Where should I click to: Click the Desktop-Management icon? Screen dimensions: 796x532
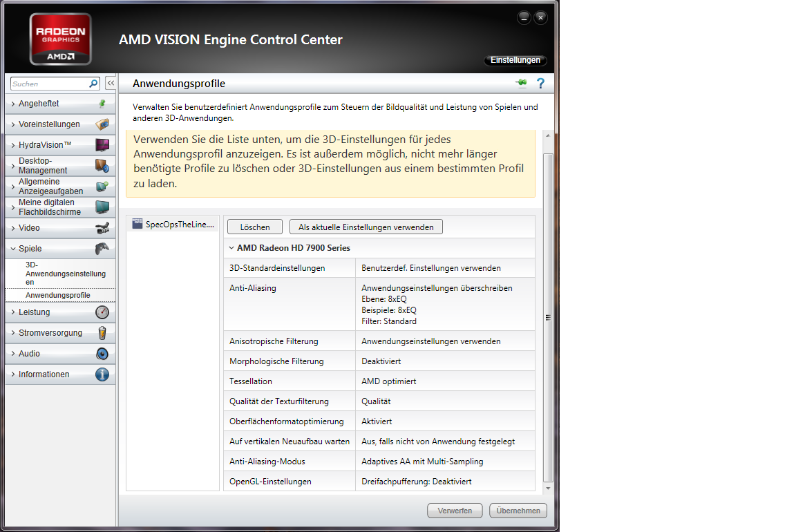coord(102,166)
